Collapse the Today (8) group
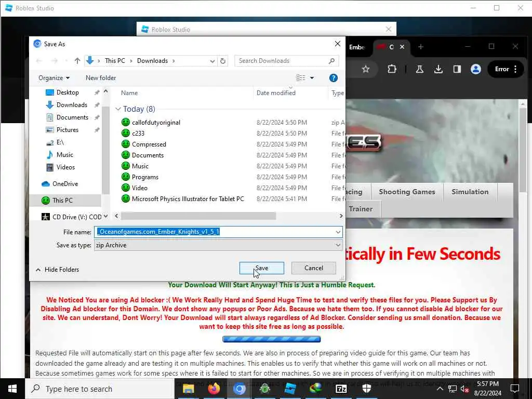This screenshot has height=399, width=532. coord(118,109)
